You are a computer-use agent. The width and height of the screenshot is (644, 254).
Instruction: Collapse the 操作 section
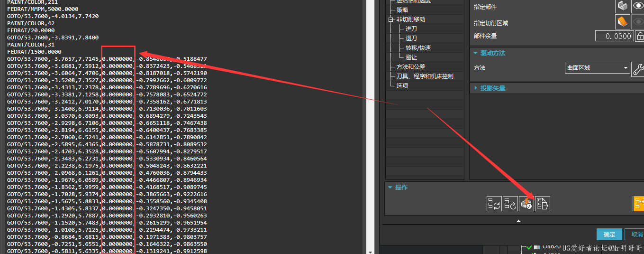pos(390,188)
